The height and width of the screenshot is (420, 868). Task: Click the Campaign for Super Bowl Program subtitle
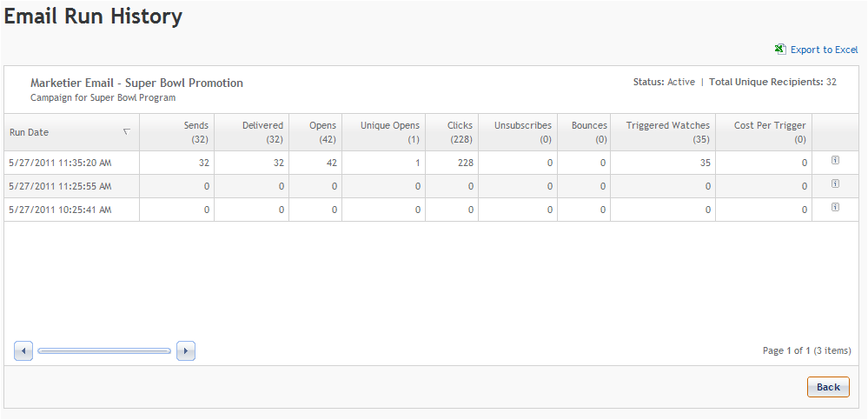[103, 98]
